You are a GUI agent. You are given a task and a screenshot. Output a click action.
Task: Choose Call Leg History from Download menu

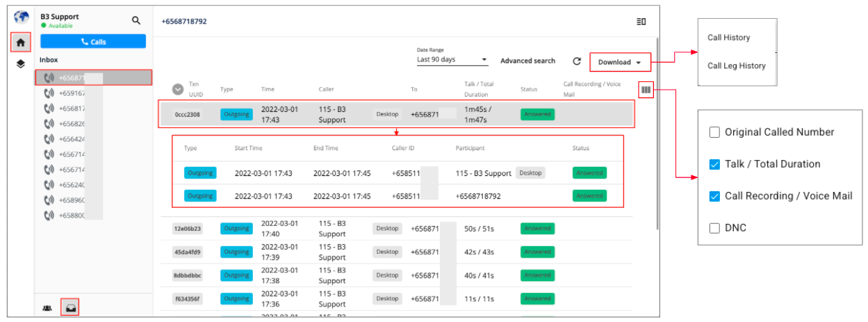736,65
